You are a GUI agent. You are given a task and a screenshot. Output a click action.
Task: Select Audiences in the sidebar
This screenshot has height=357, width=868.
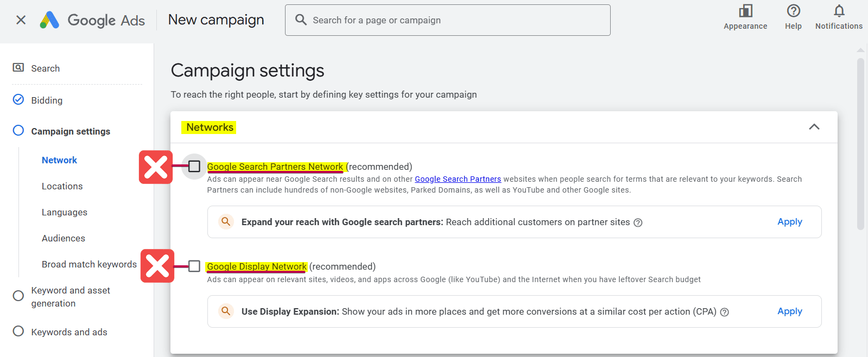[64, 238]
